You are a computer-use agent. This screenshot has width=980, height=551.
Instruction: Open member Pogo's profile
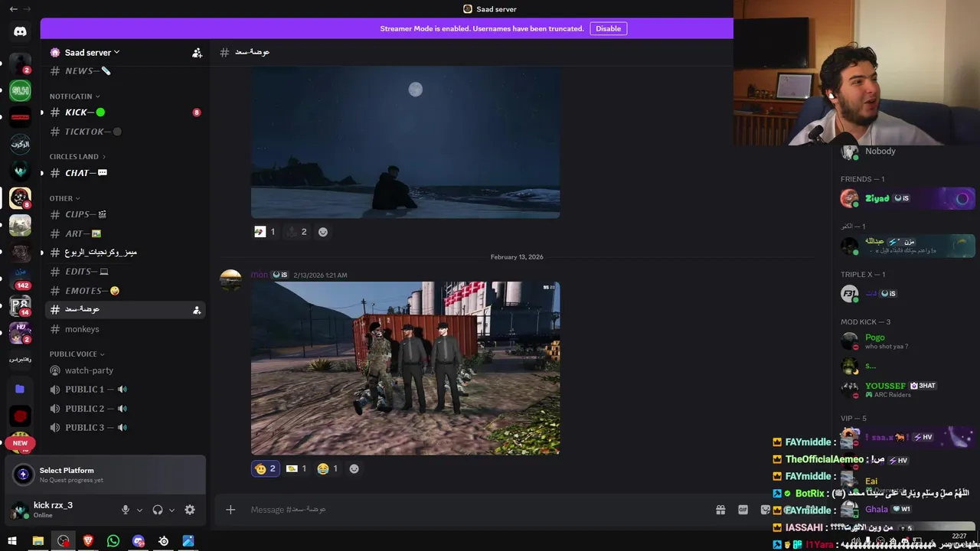pos(907,341)
